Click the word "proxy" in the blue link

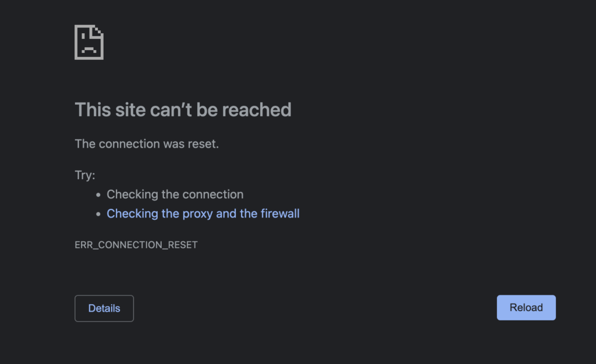point(198,214)
